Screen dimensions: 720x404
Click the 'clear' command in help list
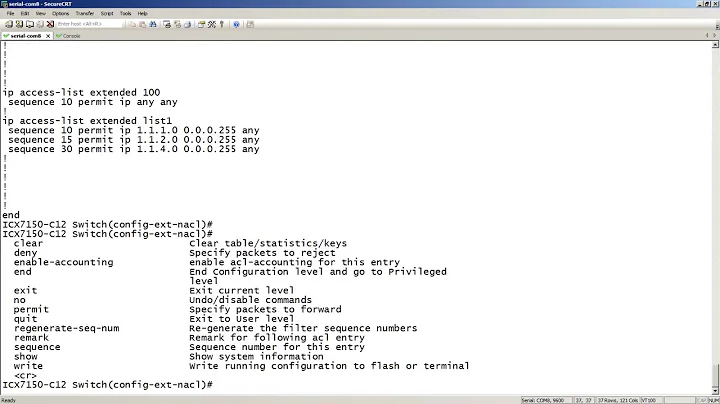(28, 243)
